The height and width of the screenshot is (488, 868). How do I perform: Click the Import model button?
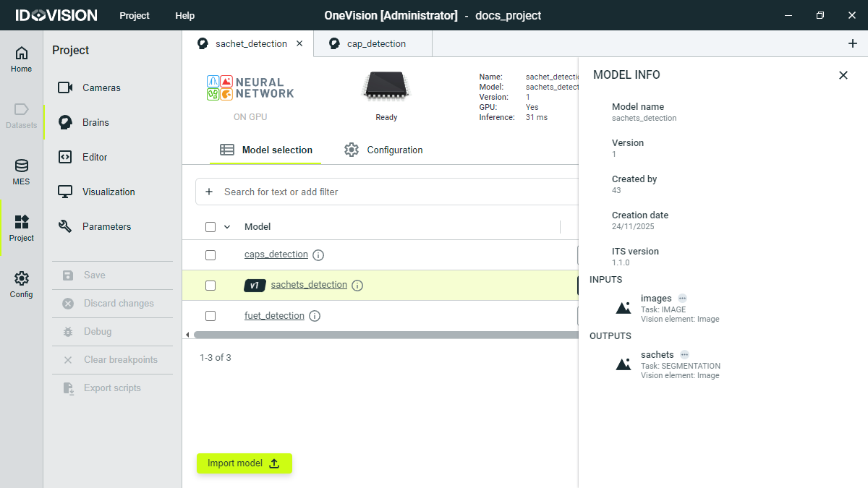click(244, 463)
